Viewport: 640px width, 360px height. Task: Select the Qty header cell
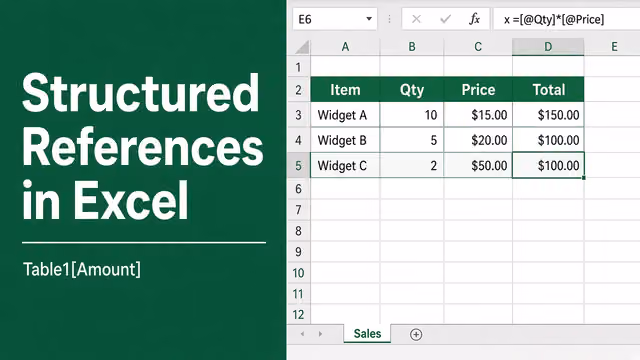(x=412, y=90)
